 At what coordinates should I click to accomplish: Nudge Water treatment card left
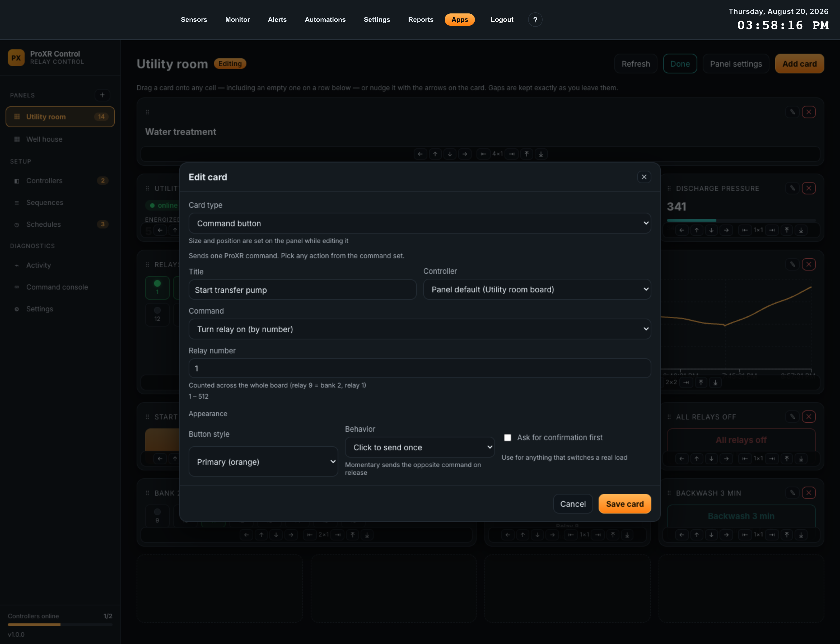pyautogui.click(x=420, y=154)
